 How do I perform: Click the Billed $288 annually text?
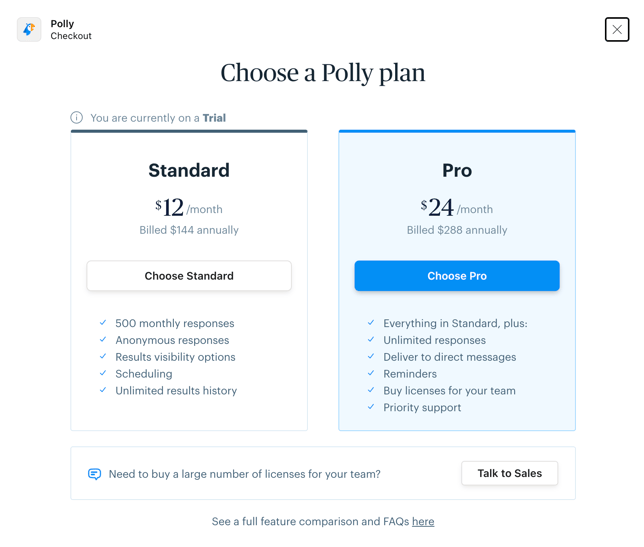point(457,230)
